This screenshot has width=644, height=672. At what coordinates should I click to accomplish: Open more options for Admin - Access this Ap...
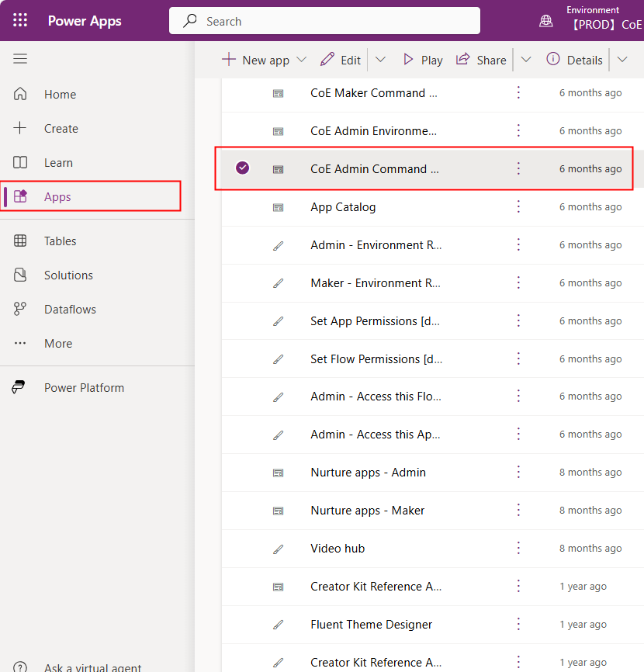(x=518, y=434)
